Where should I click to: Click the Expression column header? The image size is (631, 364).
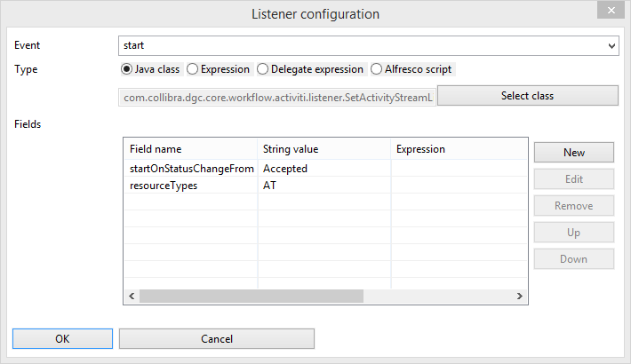(x=459, y=149)
